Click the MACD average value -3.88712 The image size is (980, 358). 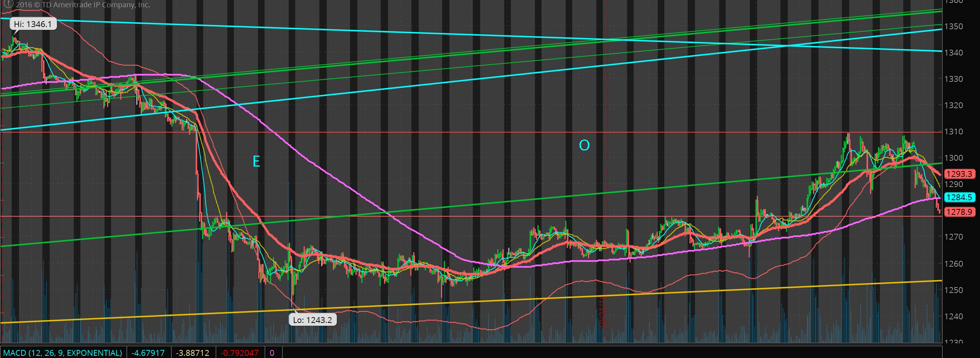pyautogui.click(x=193, y=353)
